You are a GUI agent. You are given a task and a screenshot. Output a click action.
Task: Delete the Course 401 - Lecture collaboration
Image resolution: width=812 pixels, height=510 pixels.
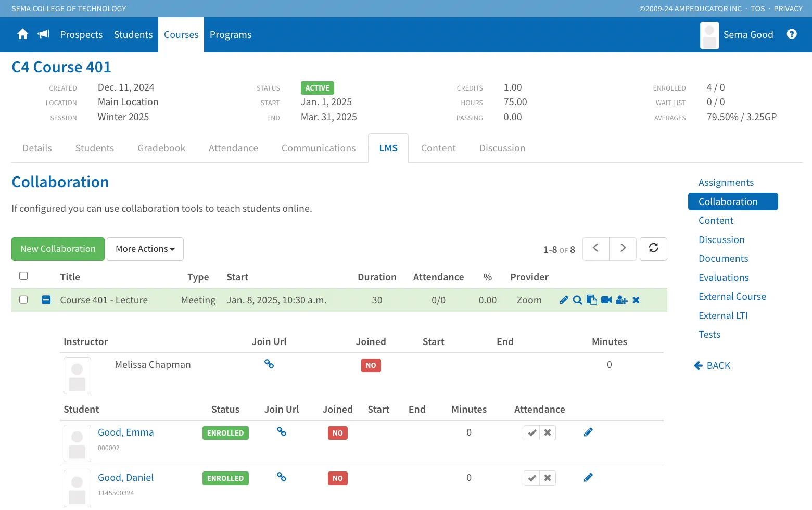pyautogui.click(x=636, y=300)
